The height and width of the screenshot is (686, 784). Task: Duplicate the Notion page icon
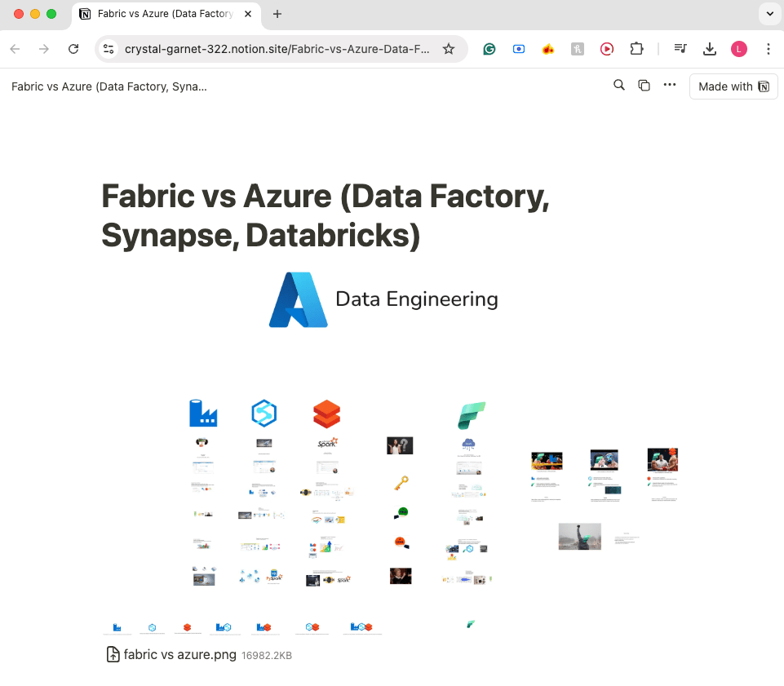click(x=644, y=86)
